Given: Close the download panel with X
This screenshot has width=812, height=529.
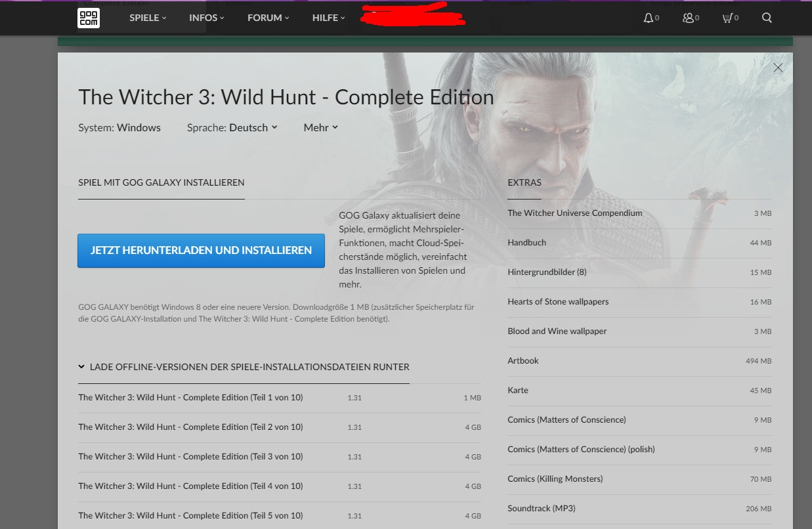Looking at the screenshot, I should [x=778, y=68].
